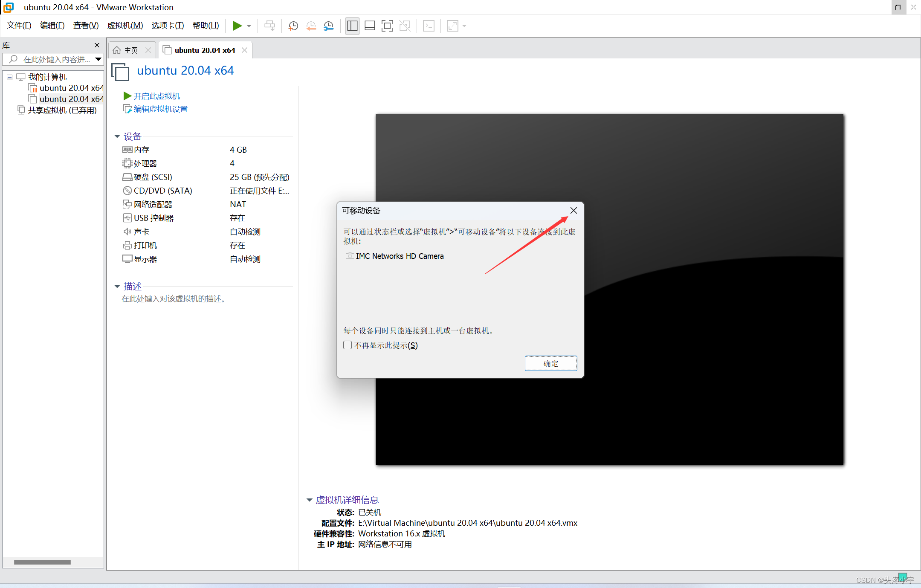This screenshot has width=921, height=588.
Task: Open the snapshot manager icon
Action: (328, 26)
